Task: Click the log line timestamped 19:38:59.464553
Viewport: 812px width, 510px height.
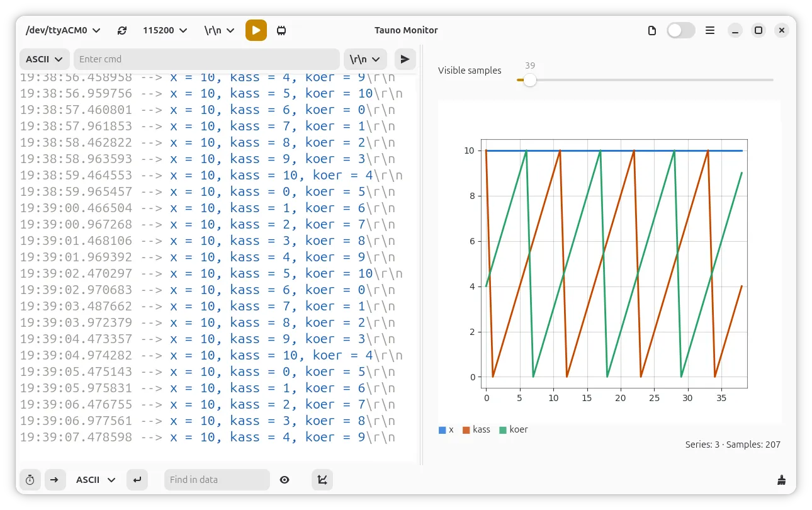Action: tap(211, 175)
